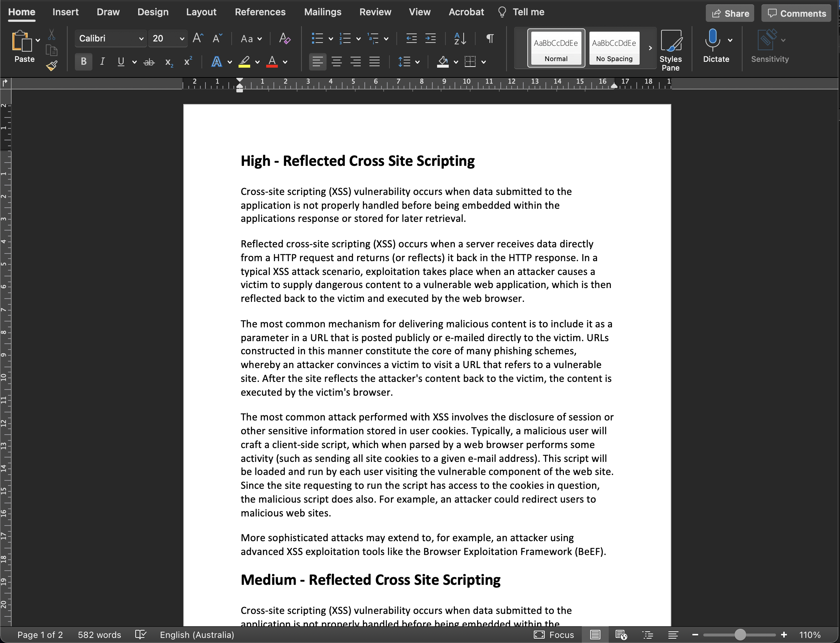The height and width of the screenshot is (643, 840).
Task: Apply text effects blue A icon
Action: 217,61
